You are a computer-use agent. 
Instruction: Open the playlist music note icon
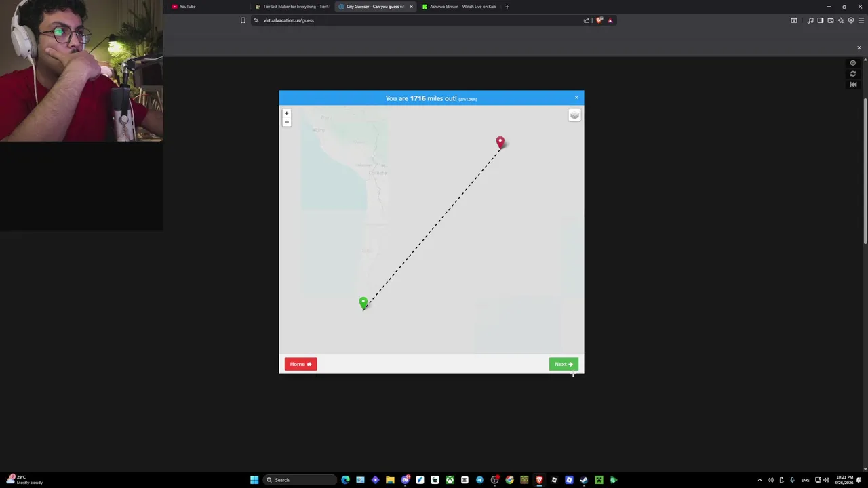pyautogui.click(x=810, y=20)
